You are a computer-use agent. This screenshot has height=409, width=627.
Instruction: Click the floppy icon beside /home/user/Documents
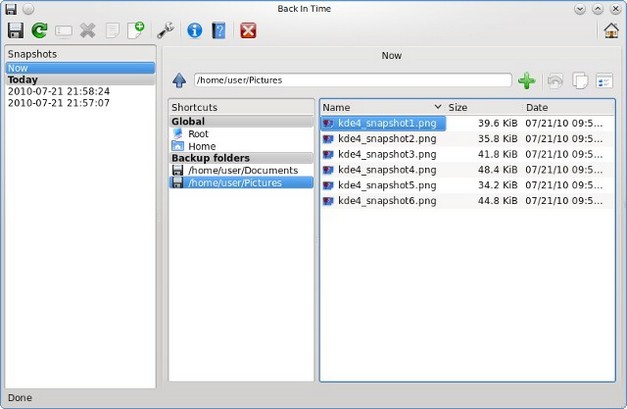pyautogui.click(x=177, y=170)
